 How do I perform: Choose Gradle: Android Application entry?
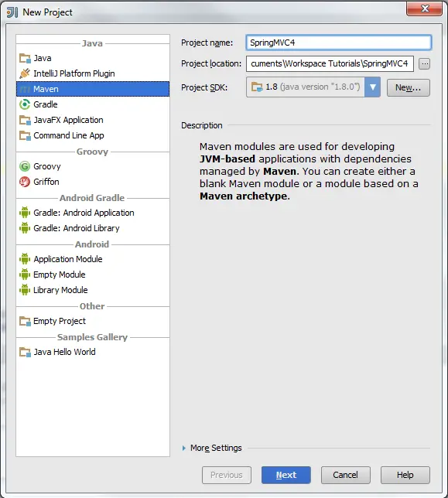(x=93, y=213)
